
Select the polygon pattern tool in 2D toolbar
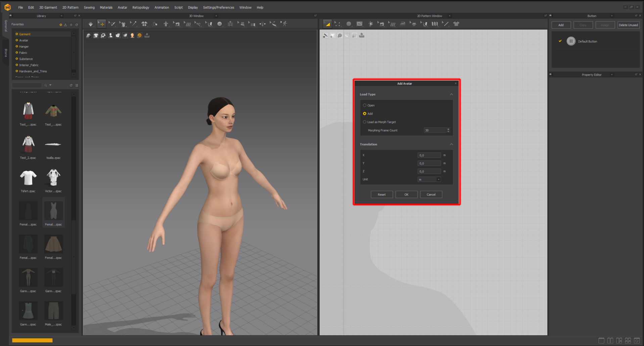pyautogui.click(x=360, y=24)
